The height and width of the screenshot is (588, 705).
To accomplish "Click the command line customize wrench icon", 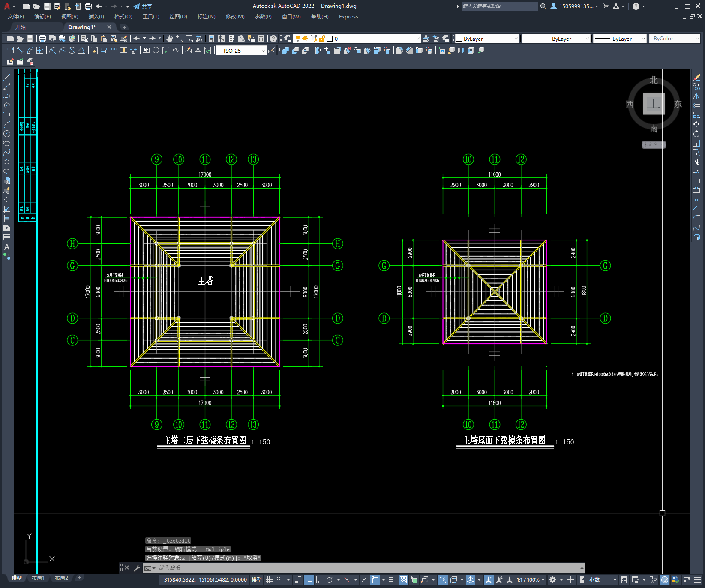I will 137,568.
